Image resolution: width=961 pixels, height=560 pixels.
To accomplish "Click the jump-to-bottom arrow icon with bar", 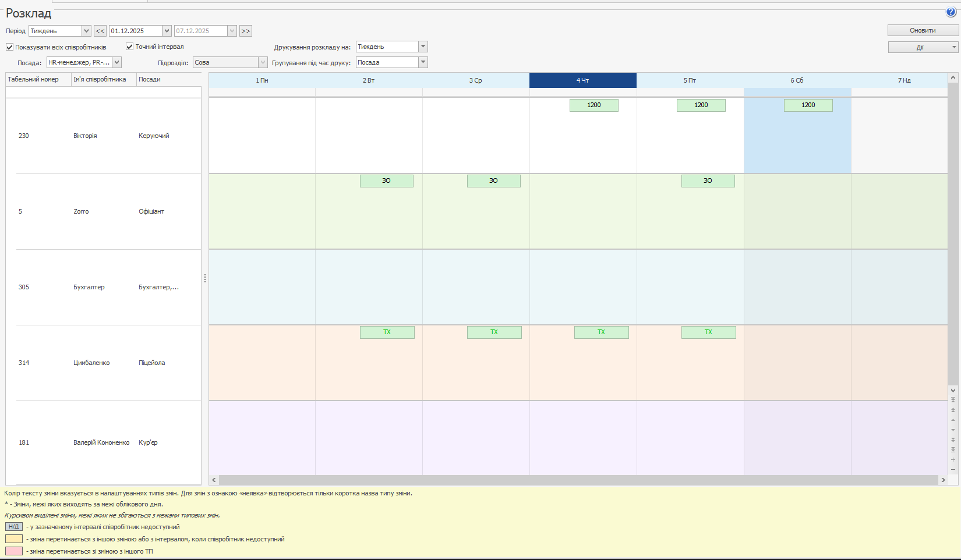I will [x=953, y=449].
